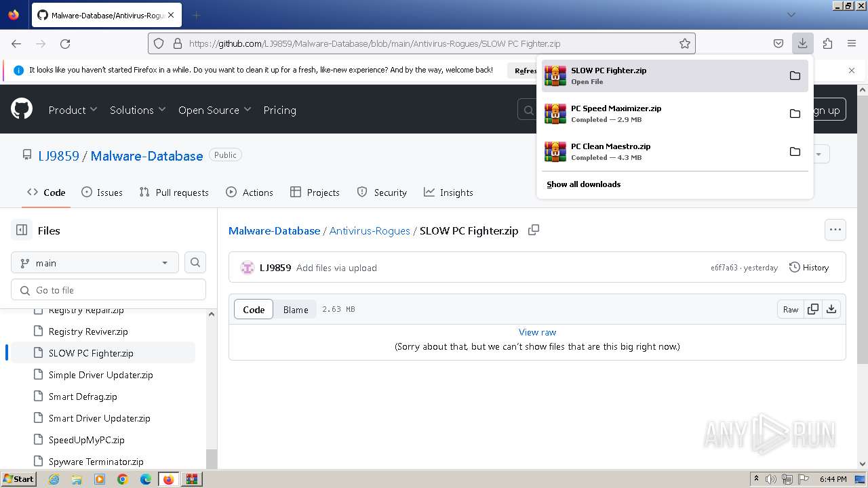This screenshot has height=488, width=868.
Task: Switch to the Security tab
Action: point(382,192)
